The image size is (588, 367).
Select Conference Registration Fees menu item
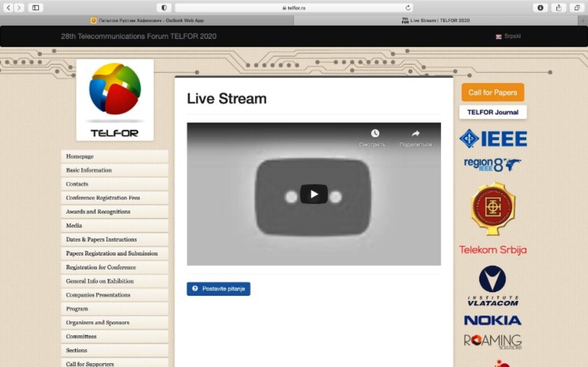click(103, 198)
